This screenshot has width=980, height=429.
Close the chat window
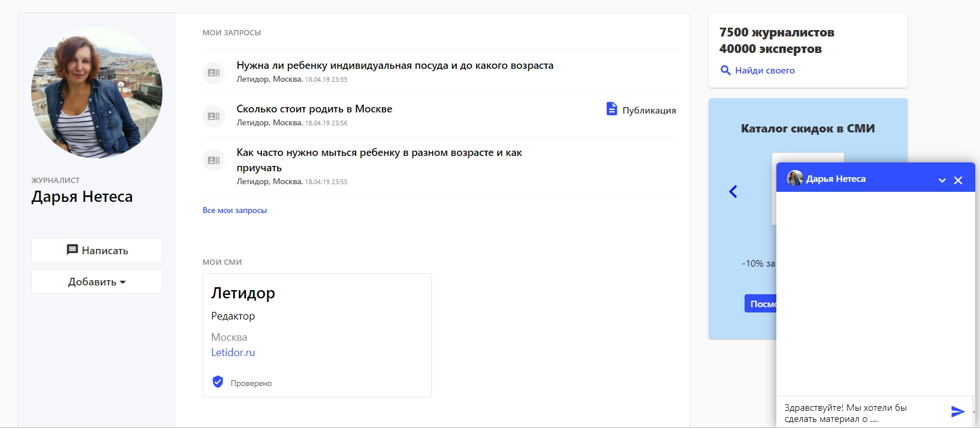click(x=958, y=180)
